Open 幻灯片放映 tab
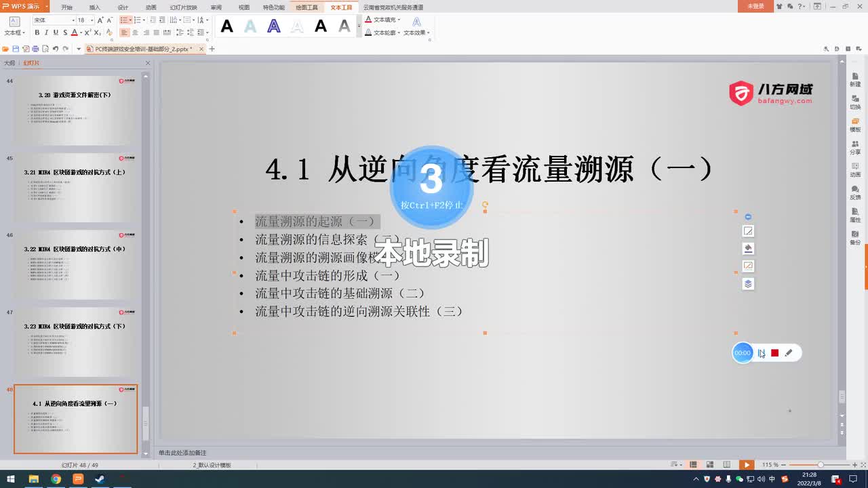 point(183,7)
